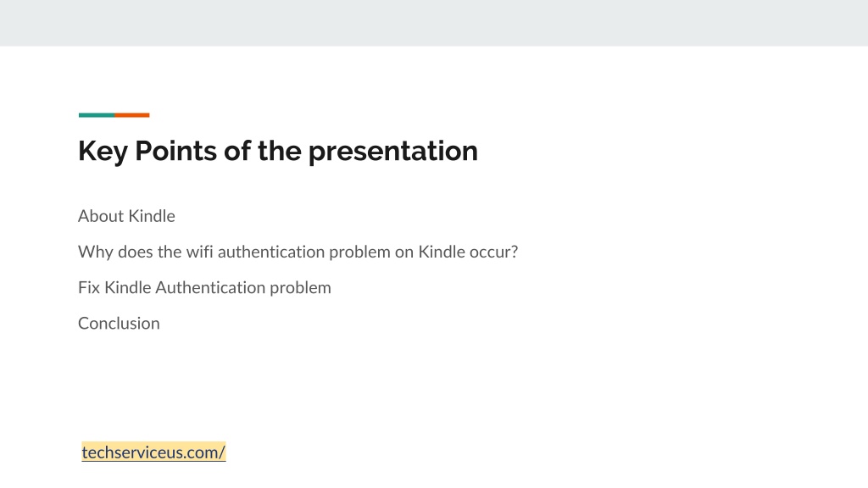Click the word 'Fix' in the third line
868x488 pixels.
[88, 288]
